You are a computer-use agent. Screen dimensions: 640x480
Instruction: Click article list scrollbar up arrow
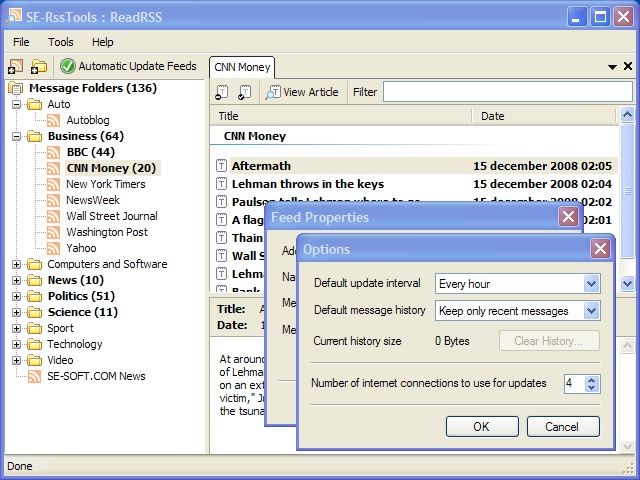[627, 114]
